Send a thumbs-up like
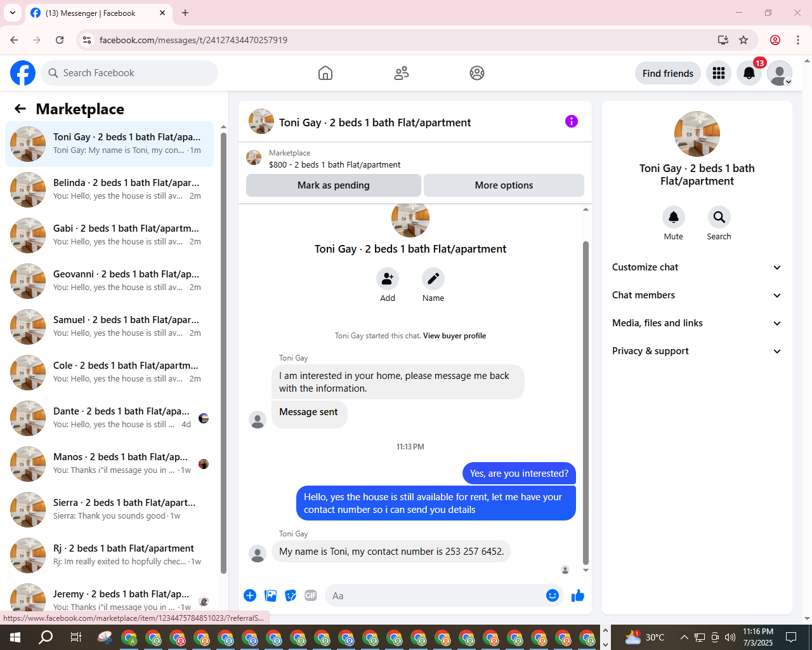 click(578, 595)
